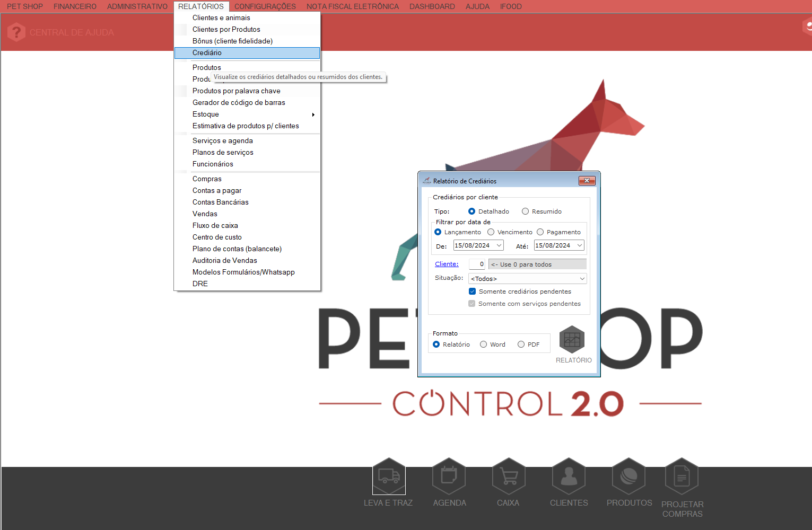The image size is (812, 530).
Task: Open the AJUDA menu
Action: [x=478, y=6]
